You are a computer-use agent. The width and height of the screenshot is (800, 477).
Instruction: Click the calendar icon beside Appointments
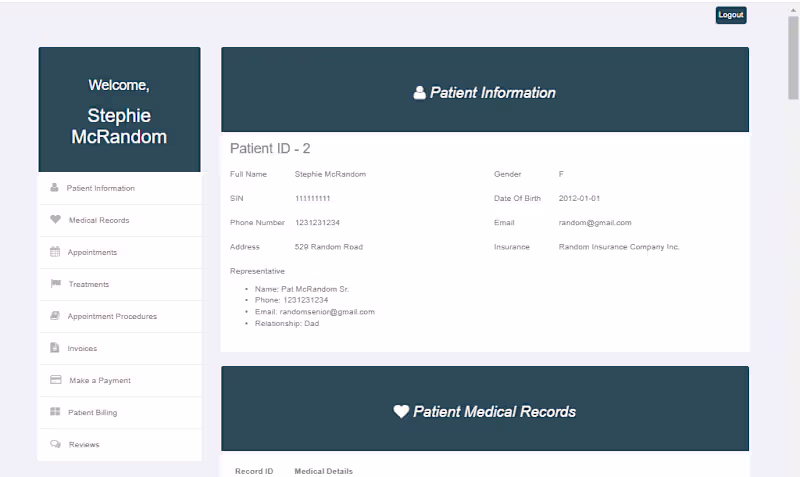click(x=55, y=252)
